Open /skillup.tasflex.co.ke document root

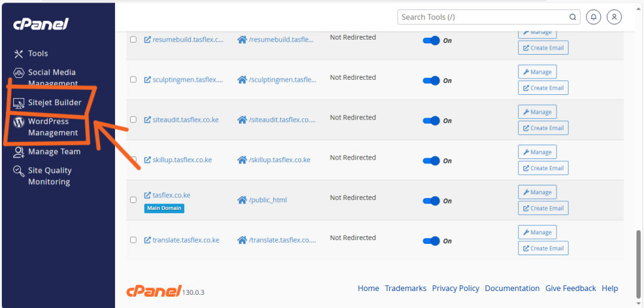pyautogui.click(x=274, y=160)
